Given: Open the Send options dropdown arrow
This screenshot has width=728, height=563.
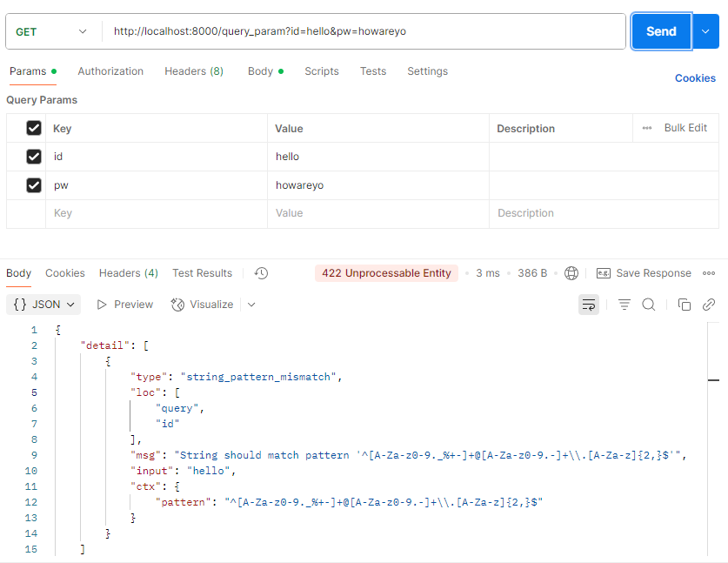Looking at the screenshot, I should click(x=705, y=31).
